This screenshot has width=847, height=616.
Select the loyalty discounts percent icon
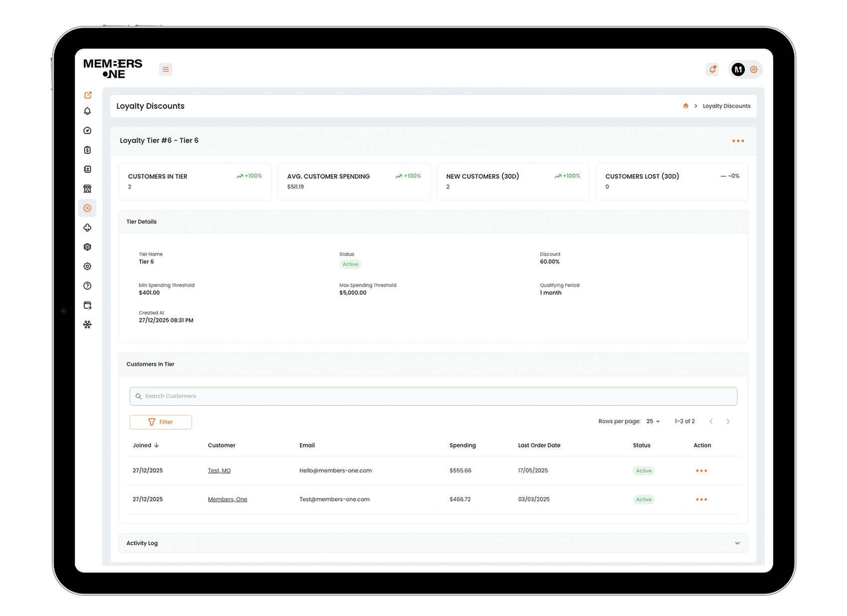(87, 208)
